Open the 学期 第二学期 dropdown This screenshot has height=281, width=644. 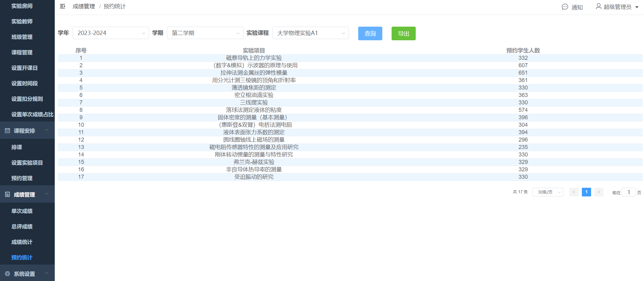pos(205,33)
